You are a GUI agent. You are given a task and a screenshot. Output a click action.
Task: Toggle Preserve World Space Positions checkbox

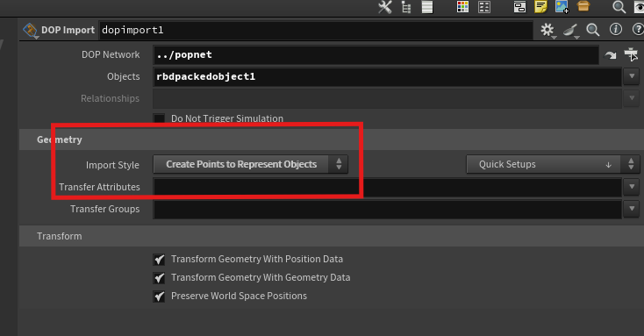[159, 297]
